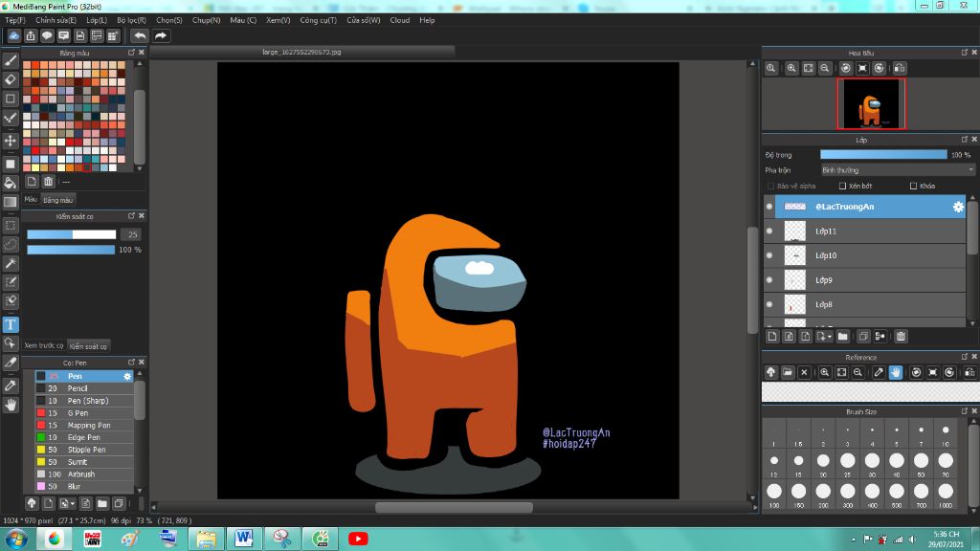The height and width of the screenshot is (551, 980).
Task: Switch to the Bảng màu tab
Action: pyautogui.click(x=57, y=200)
